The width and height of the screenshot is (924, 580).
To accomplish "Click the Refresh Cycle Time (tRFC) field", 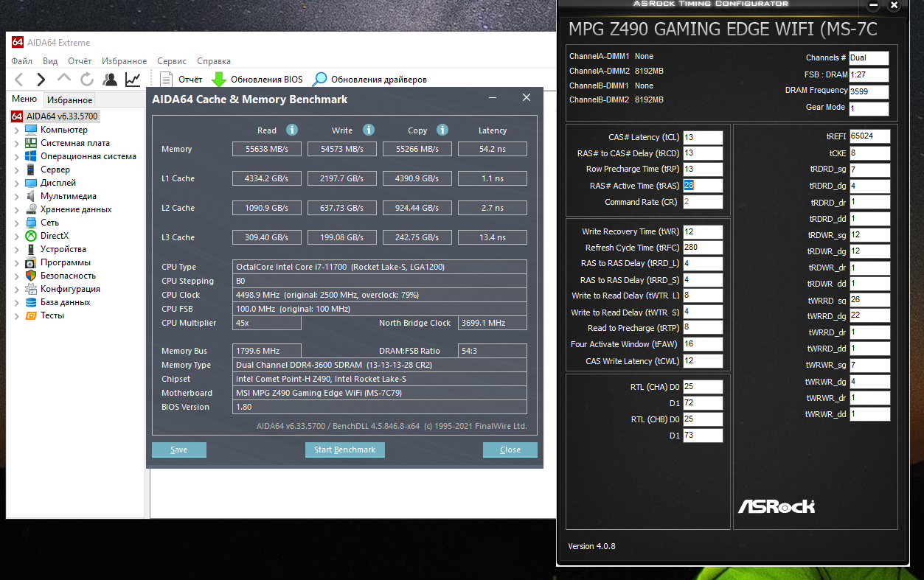I will click(703, 248).
